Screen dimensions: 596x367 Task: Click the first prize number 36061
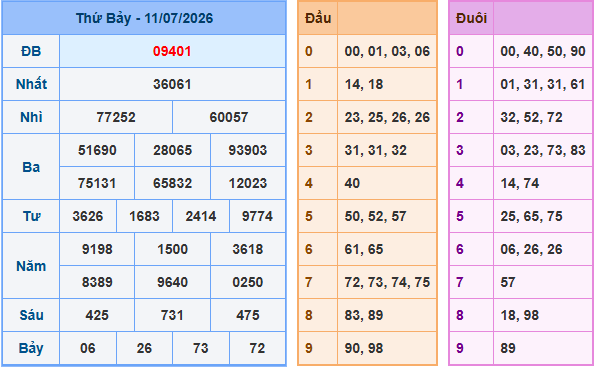[172, 84]
